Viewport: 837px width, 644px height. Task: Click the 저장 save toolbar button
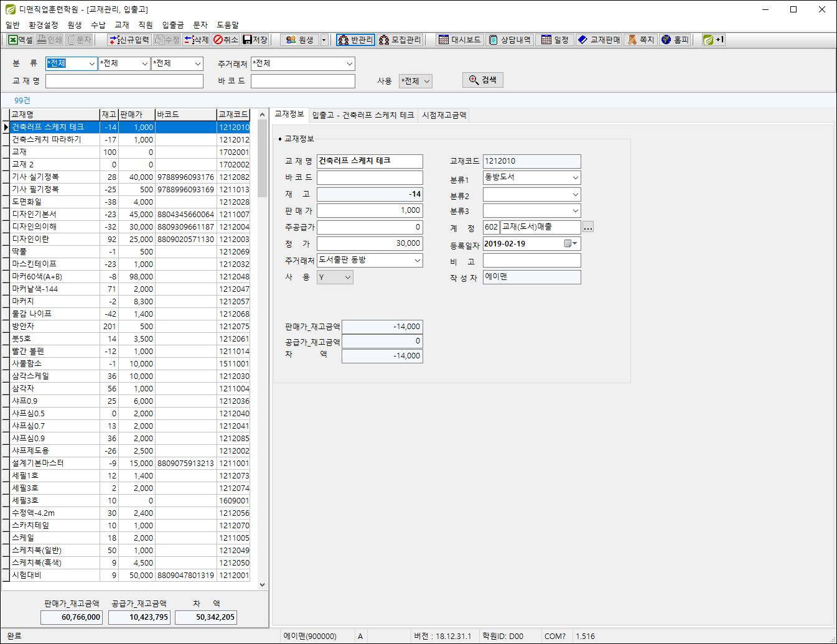click(x=255, y=40)
